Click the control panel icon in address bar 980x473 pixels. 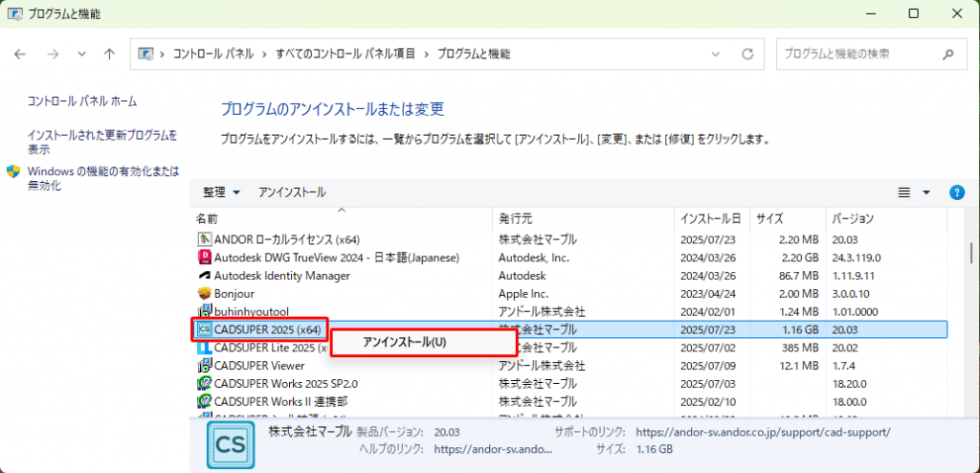point(145,55)
